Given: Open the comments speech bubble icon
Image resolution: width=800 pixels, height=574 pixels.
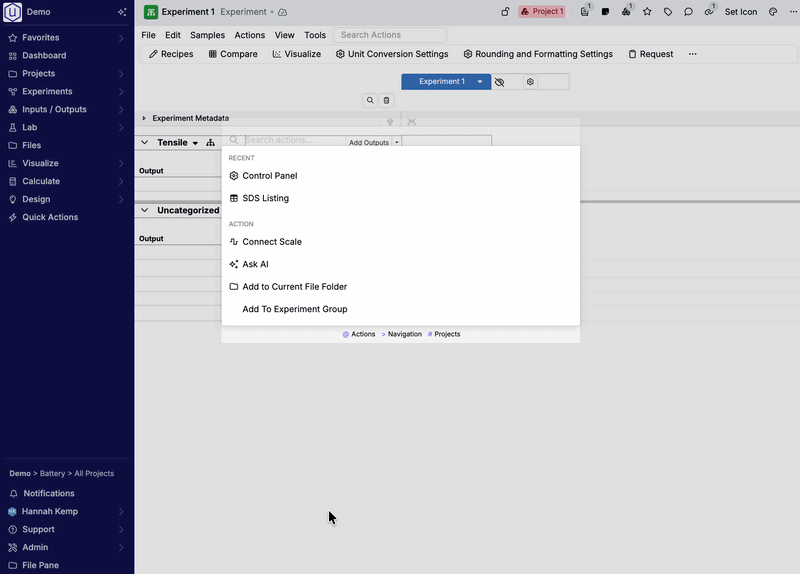Looking at the screenshot, I should (x=688, y=12).
